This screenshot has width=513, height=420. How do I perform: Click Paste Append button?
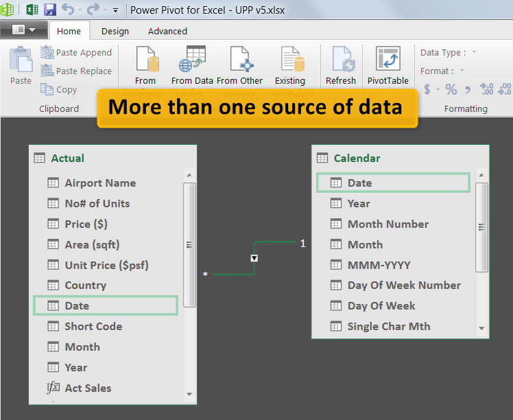76,53
